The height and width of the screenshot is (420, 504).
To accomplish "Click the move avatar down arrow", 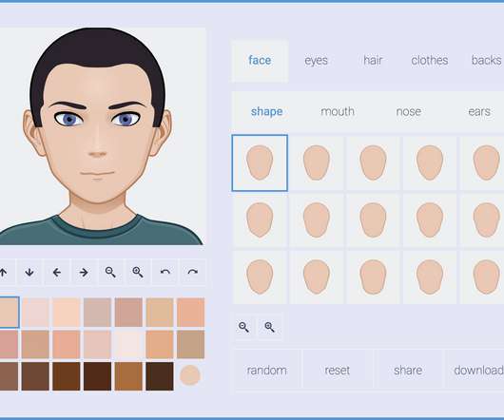I will (x=29, y=273).
